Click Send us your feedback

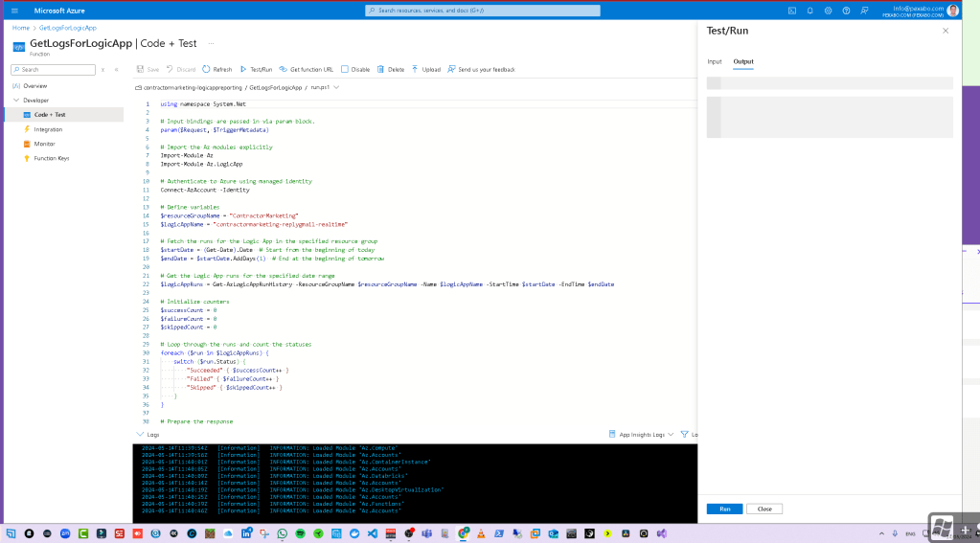[481, 69]
